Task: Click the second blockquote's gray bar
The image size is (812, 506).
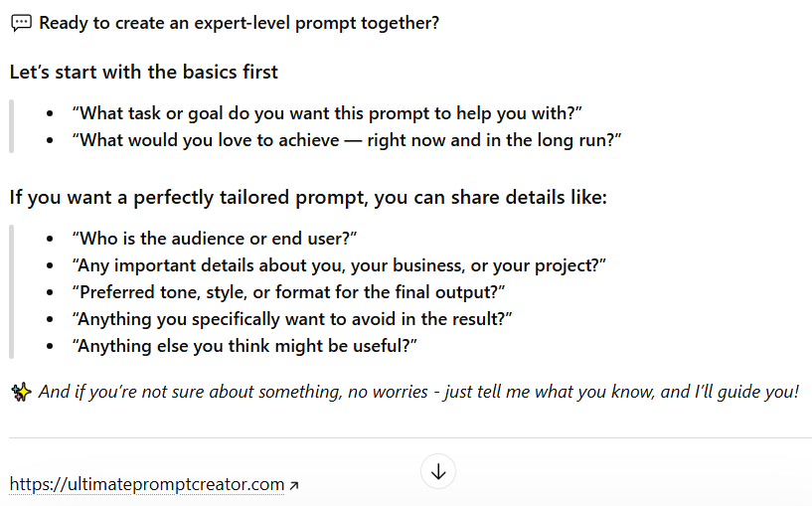Action: click(x=11, y=292)
